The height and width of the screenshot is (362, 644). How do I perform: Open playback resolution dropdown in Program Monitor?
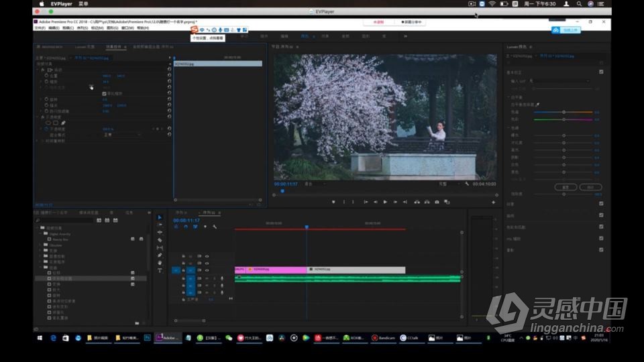(x=449, y=184)
